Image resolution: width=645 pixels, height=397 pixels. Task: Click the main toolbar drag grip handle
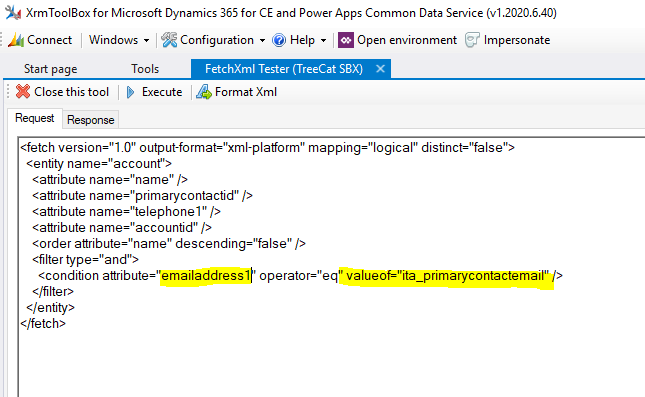pos(2,40)
